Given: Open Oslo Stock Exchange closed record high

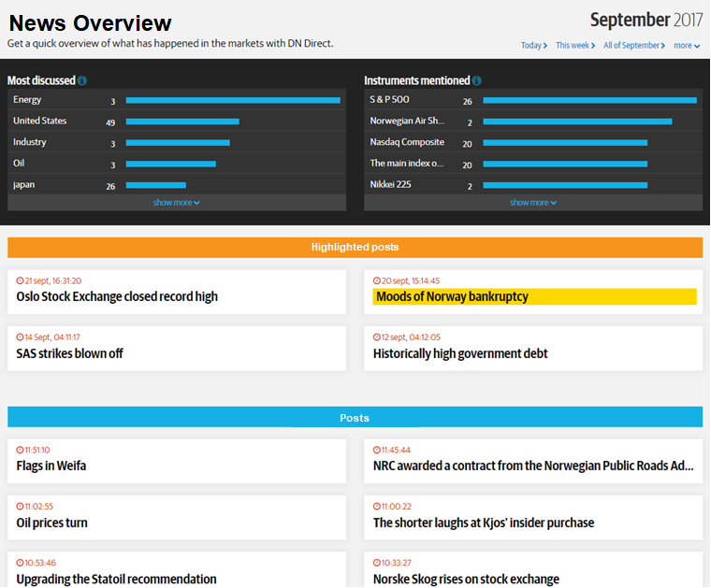Looking at the screenshot, I should point(117,296).
